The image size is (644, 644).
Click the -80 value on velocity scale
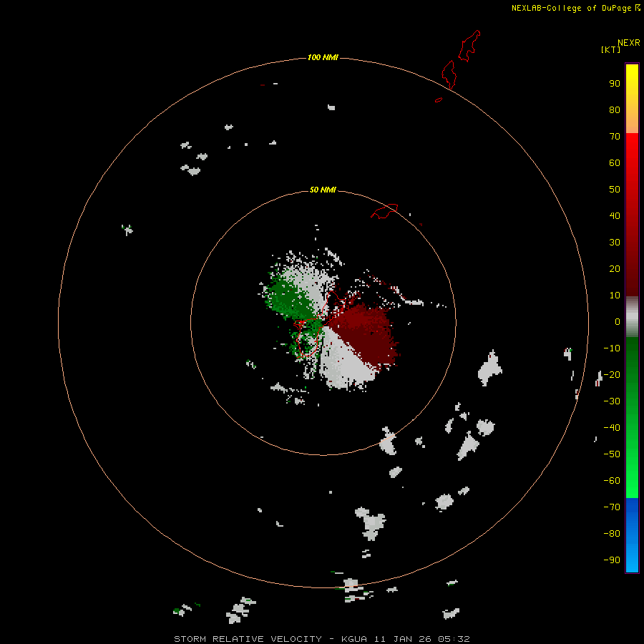pos(612,534)
